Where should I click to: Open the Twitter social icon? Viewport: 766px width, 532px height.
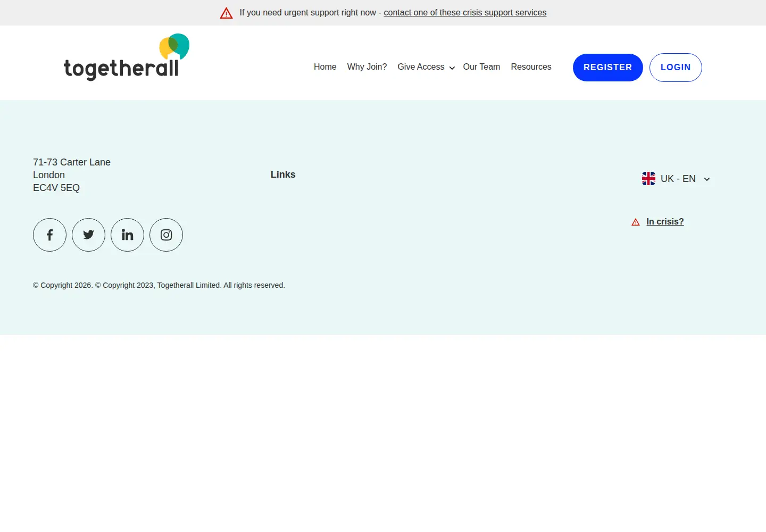[88, 235]
